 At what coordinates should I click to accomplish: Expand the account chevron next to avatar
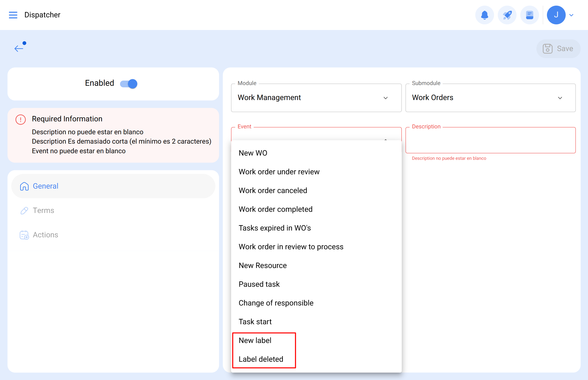(x=571, y=15)
